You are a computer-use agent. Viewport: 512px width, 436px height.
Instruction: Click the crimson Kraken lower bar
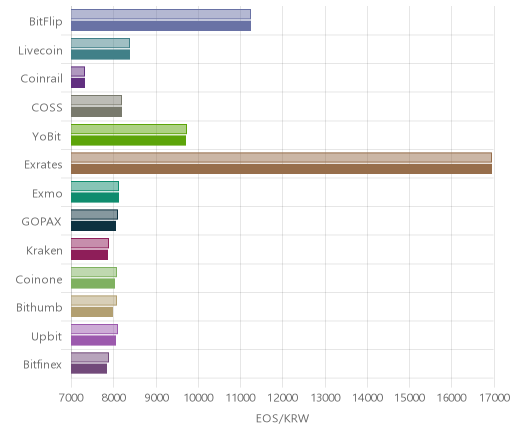89,255
